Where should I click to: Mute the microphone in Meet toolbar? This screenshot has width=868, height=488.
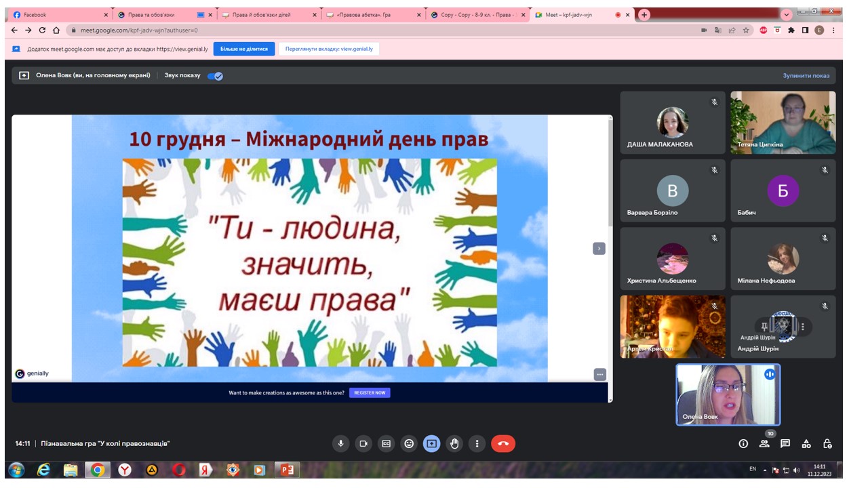pos(340,444)
